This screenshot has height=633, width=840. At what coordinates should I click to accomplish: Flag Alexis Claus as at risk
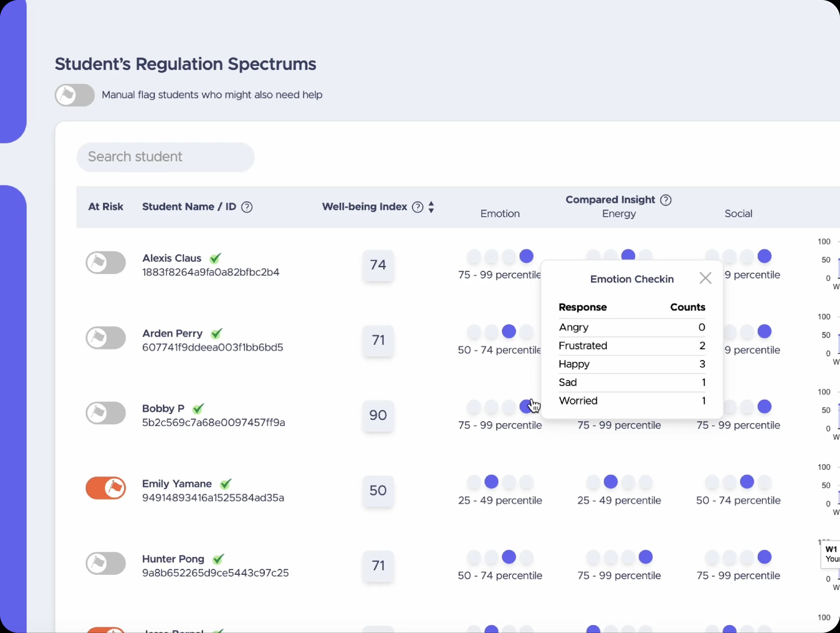pyautogui.click(x=106, y=263)
